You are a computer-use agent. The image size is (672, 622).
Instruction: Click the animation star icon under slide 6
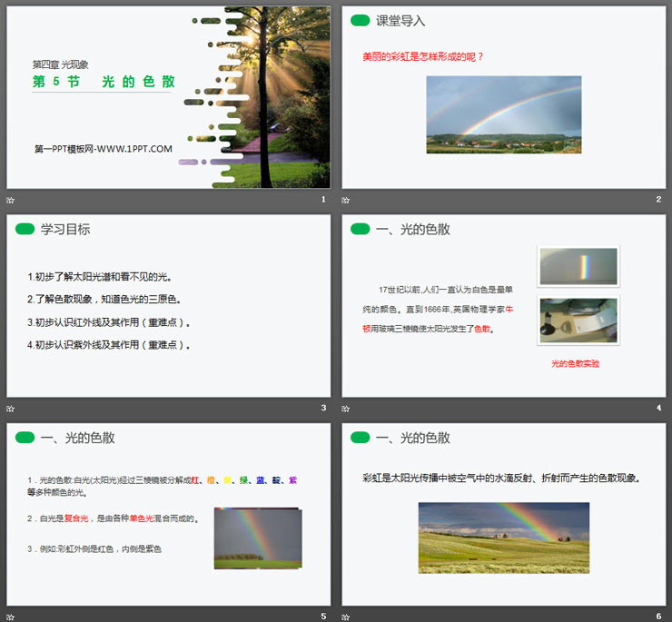[x=346, y=617]
